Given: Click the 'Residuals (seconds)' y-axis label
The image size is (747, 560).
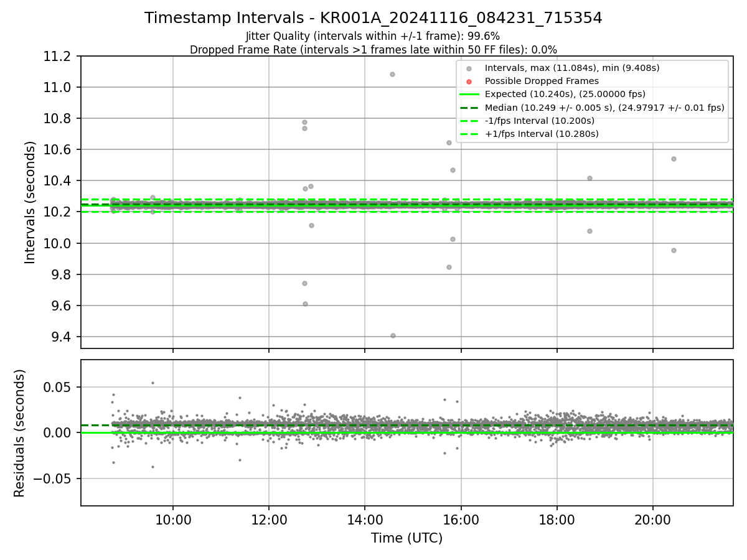Looking at the screenshot, I should pos(19,433).
